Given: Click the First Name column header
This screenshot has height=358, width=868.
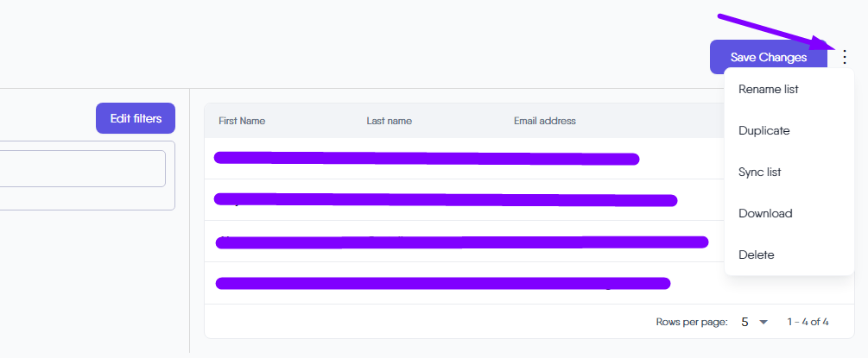Looking at the screenshot, I should point(242,121).
